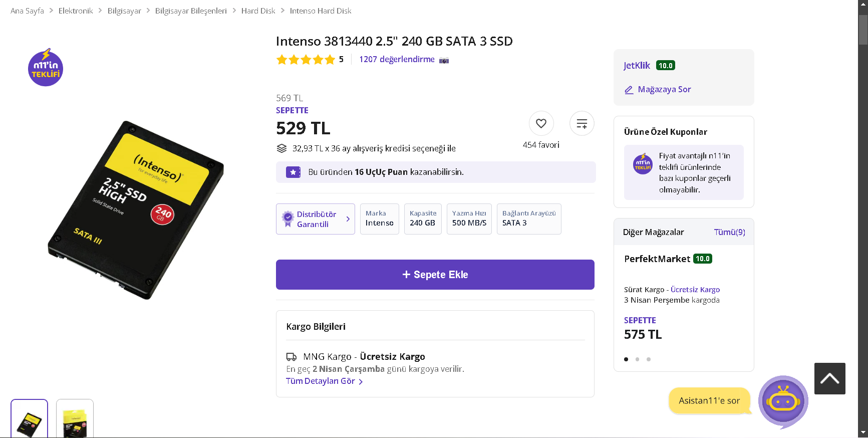Click the pencil icon for Mağazaya Sor
868x438 pixels.
tap(629, 90)
